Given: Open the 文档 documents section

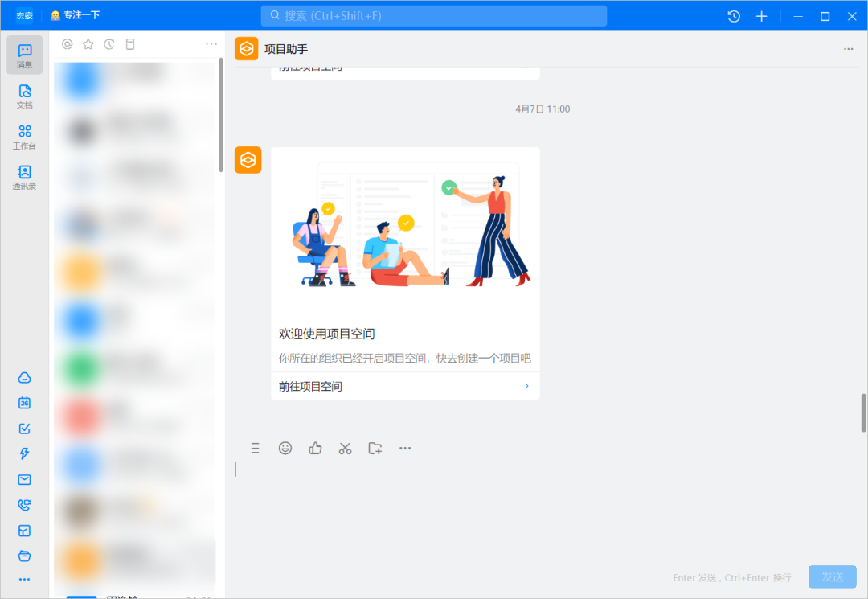Looking at the screenshot, I should [x=24, y=96].
